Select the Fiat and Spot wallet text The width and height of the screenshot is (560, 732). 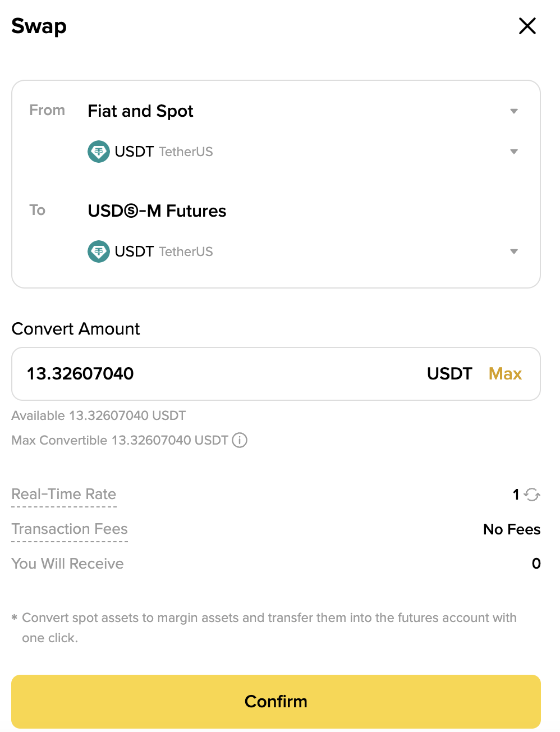pos(140,111)
